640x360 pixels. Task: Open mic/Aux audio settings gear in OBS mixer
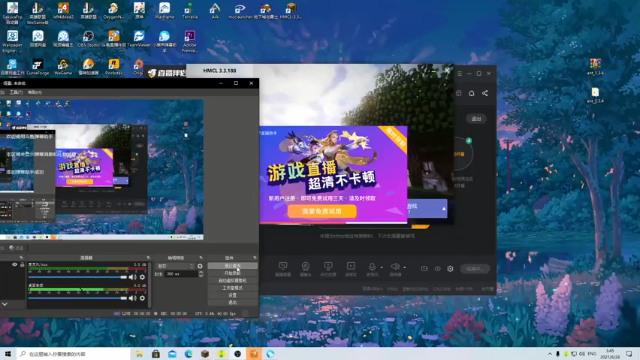(142, 277)
